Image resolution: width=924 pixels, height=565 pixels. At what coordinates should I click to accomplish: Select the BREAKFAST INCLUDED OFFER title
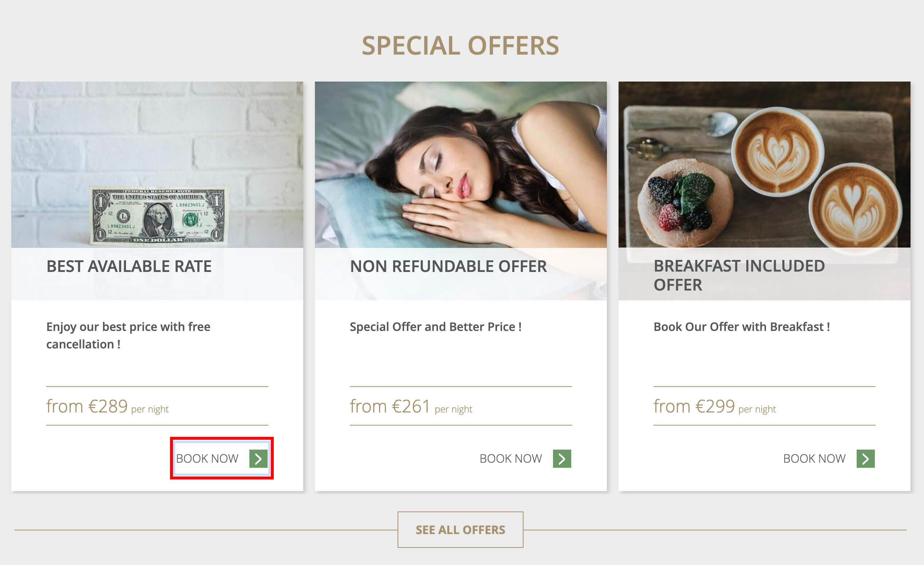pos(739,275)
